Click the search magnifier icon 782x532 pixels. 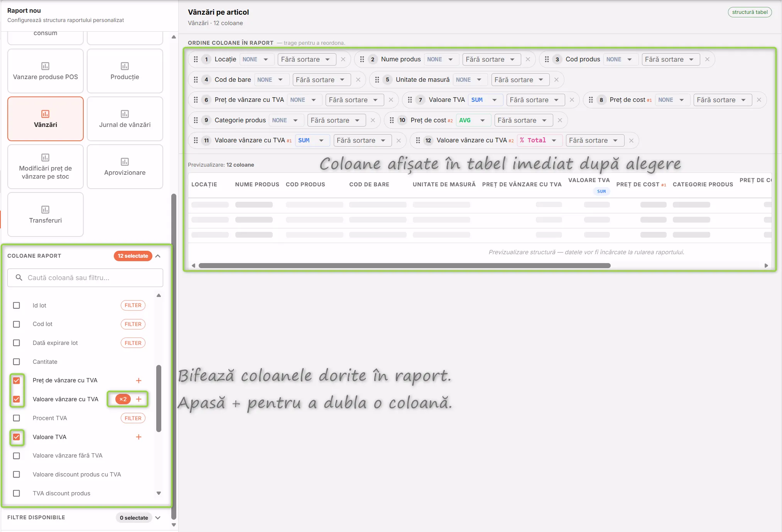[19, 278]
